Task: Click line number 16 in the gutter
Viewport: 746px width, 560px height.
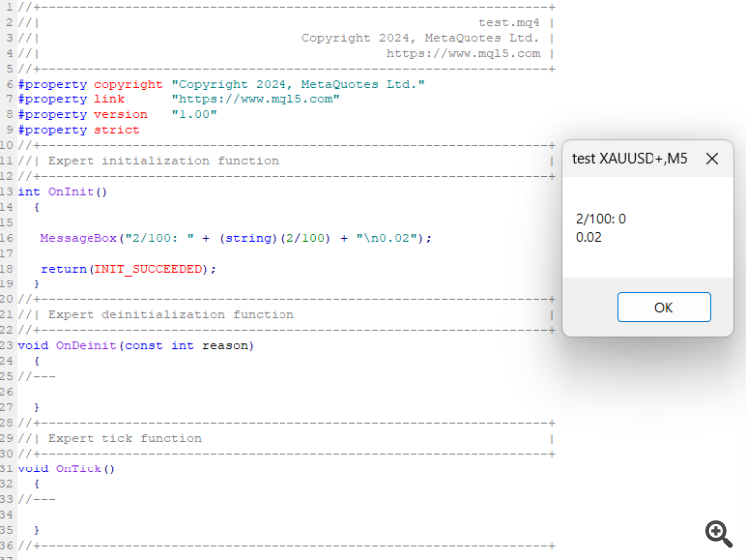Action: [x=6, y=238]
